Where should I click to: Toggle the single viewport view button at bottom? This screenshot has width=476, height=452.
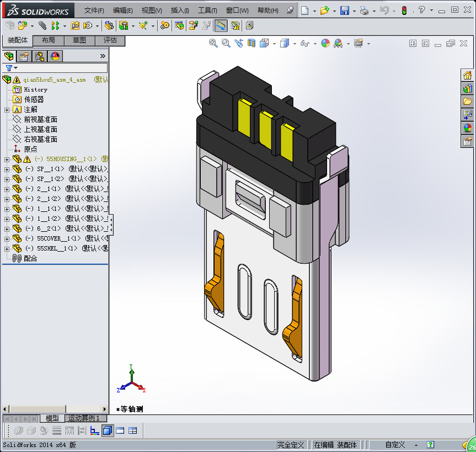coord(108,430)
